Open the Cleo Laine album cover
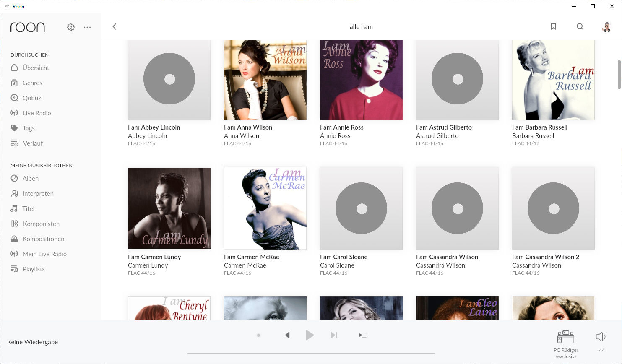Image resolution: width=622 pixels, height=364 pixels. [457, 308]
